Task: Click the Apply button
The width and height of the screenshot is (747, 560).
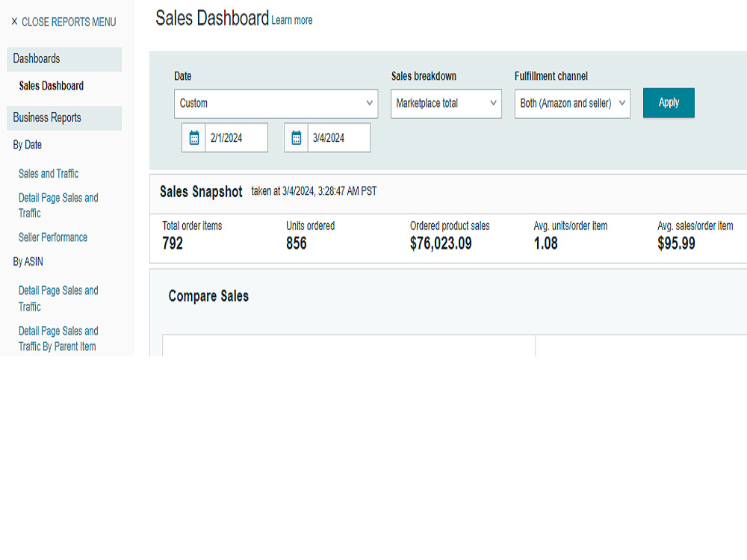Action: point(669,102)
